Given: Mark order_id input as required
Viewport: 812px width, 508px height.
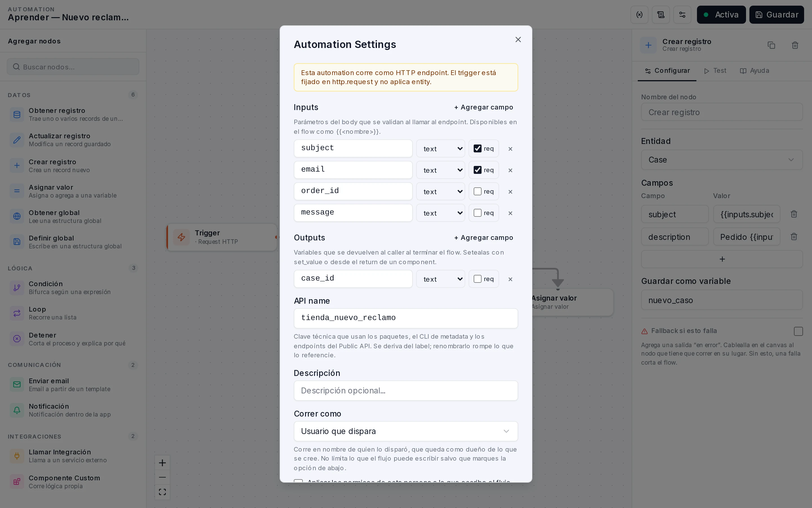Looking at the screenshot, I should coord(477,192).
